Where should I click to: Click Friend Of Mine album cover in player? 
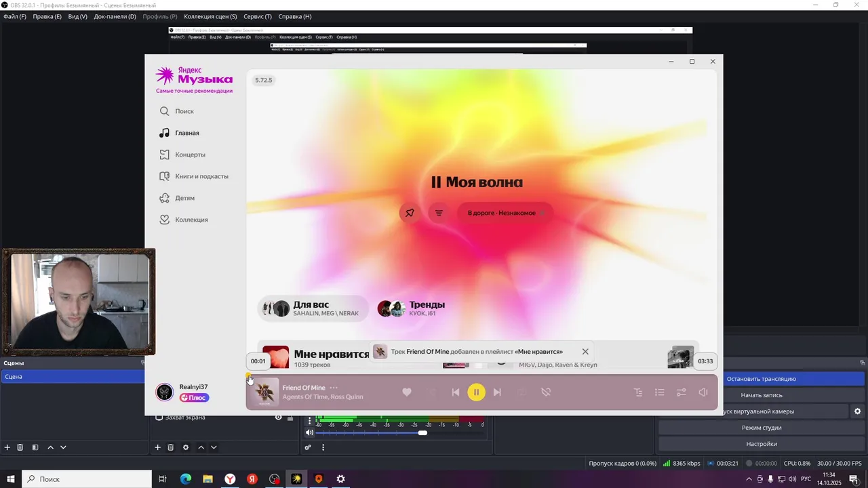[265, 392]
